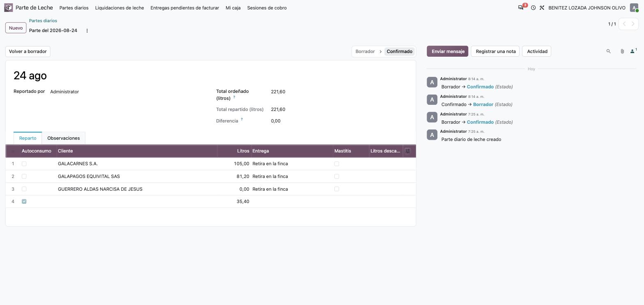Click the Nuevo button
Viewport: 644px width, 305px height.
pos(16,28)
